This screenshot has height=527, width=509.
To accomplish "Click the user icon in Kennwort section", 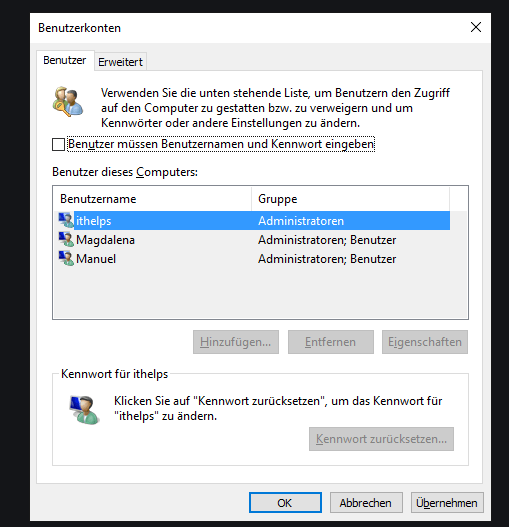I will point(84,410).
